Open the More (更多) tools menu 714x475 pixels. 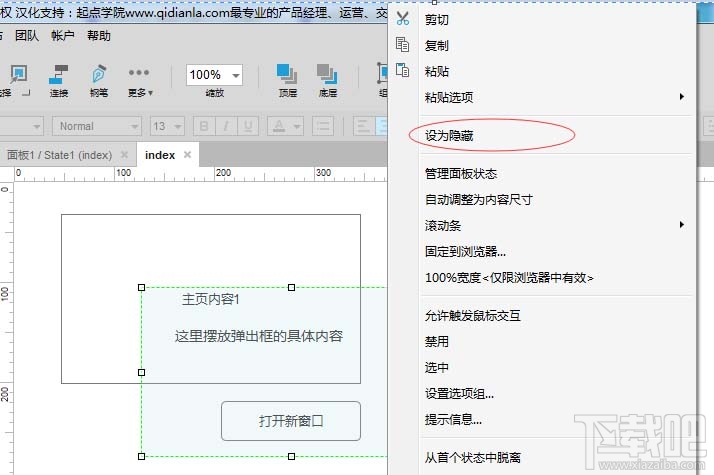[140, 81]
